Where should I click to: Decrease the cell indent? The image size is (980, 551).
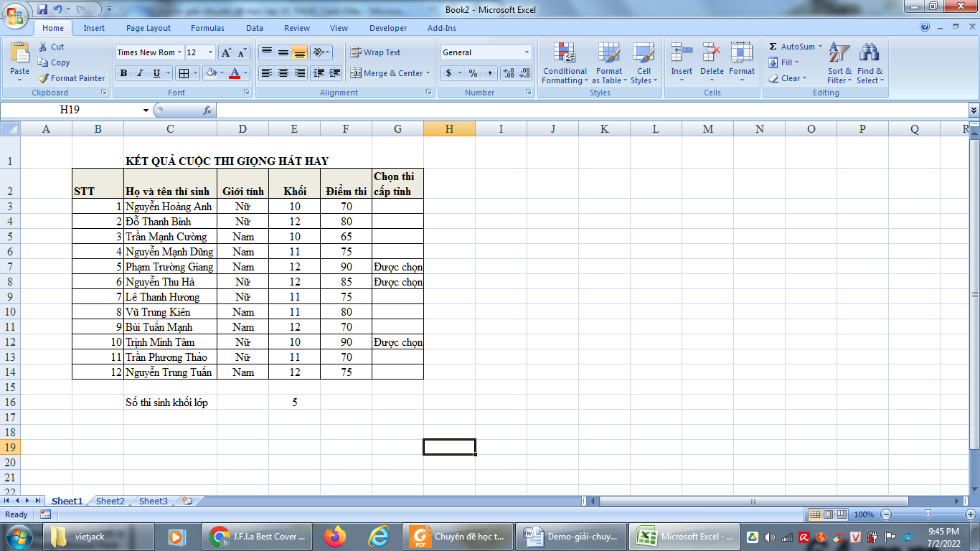click(318, 73)
